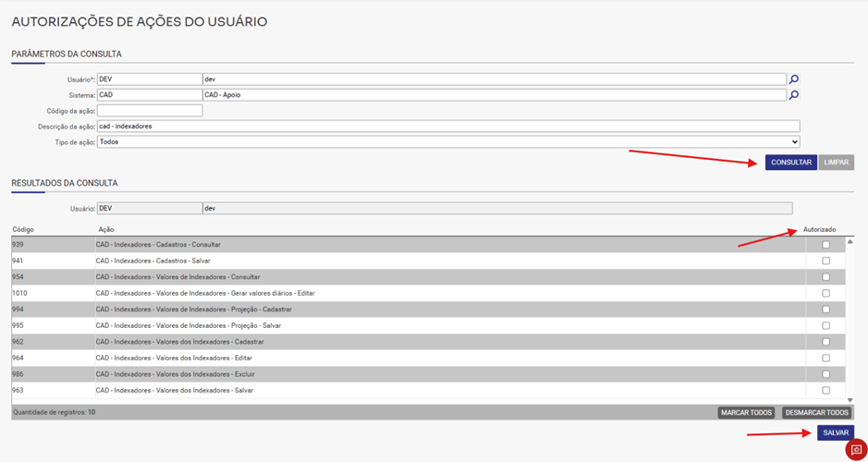Screen dimensions: 868x462
Task: Check Autorizado for Gerar valores diários - Editar
Action: pos(825,293)
